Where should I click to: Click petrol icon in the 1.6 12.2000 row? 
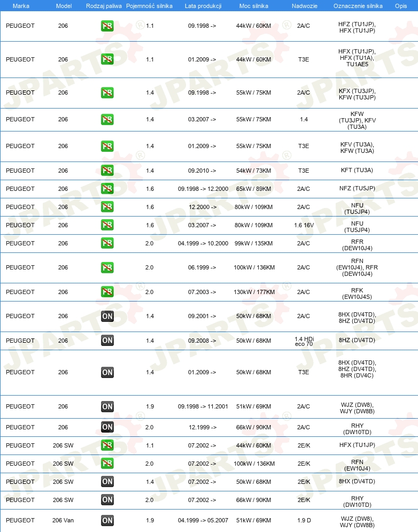[107, 207]
